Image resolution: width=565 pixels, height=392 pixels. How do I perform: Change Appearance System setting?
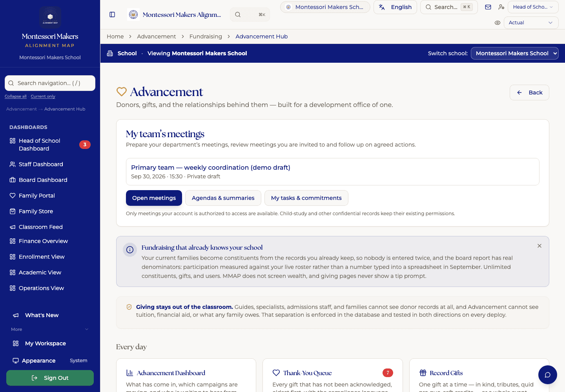(x=50, y=361)
